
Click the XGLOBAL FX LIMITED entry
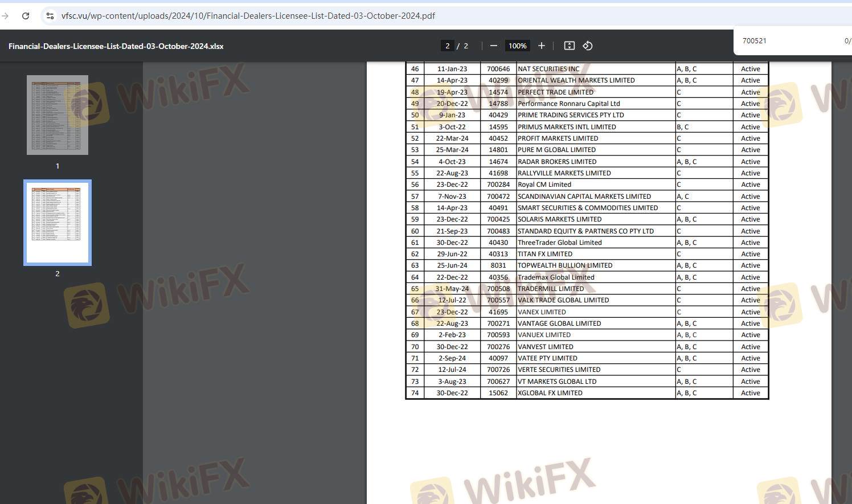[x=550, y=393]
